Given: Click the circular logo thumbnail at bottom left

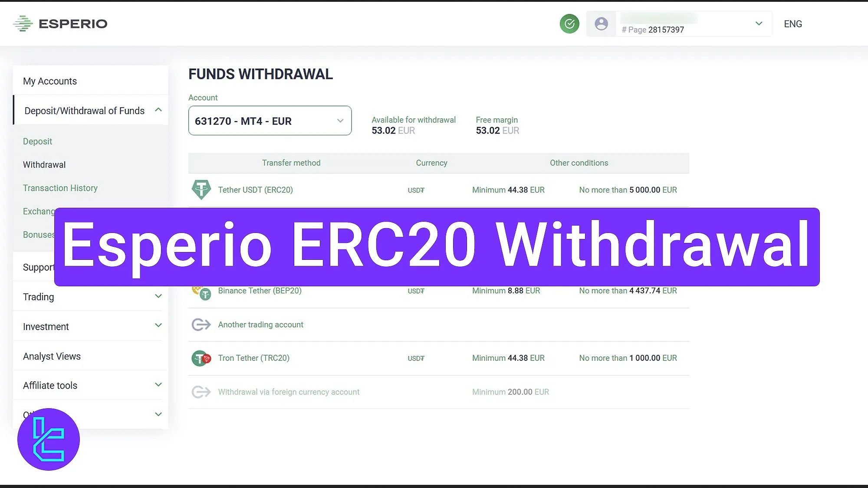Looking at the screenshot, I should coord(49,439).
